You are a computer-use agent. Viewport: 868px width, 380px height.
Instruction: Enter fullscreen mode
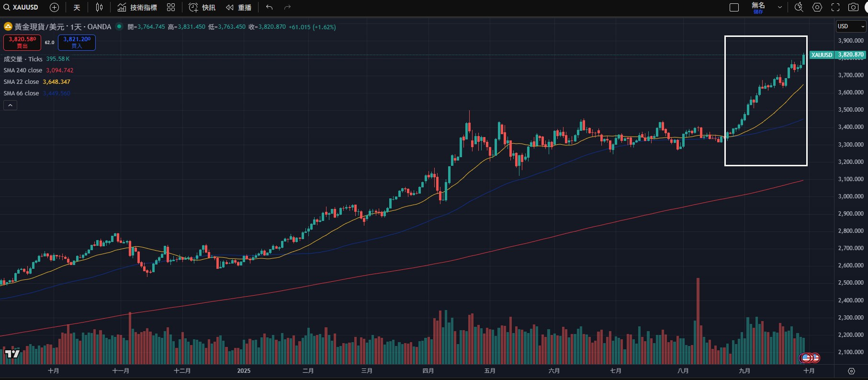point(835,7)
